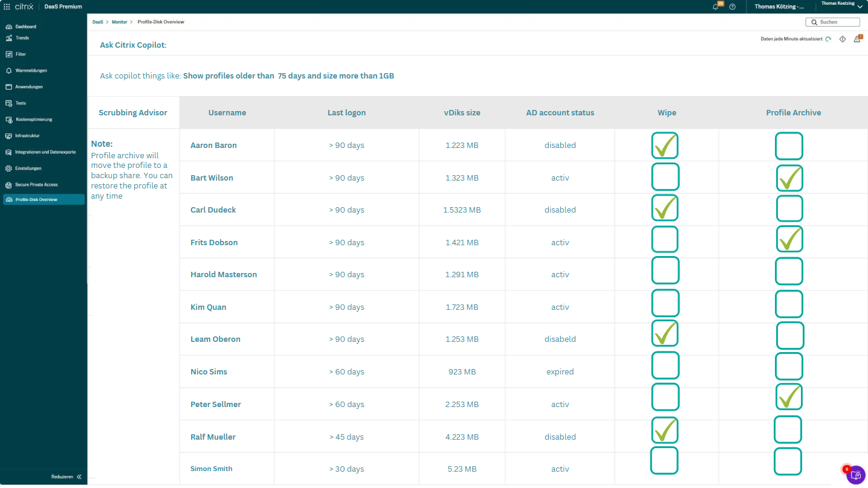
Task: Open the warning triangle alerts icon
Action: point(857,39)
